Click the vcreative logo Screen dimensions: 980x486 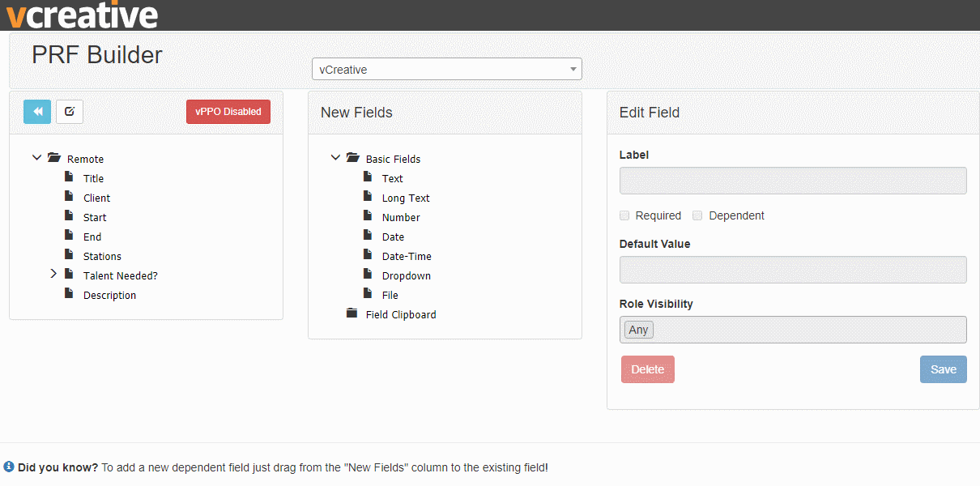82,15
